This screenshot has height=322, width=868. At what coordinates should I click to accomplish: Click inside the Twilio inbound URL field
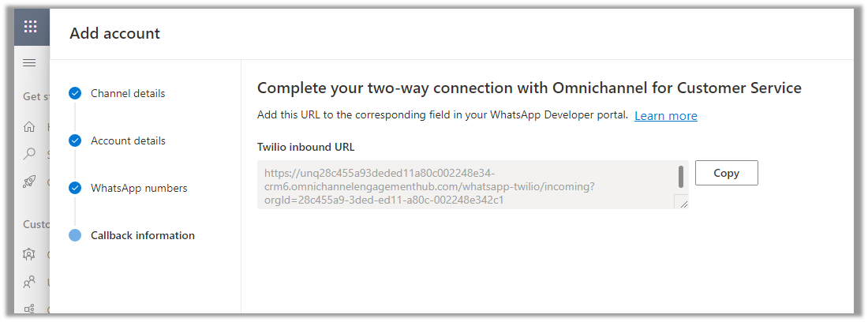[466, 186]
